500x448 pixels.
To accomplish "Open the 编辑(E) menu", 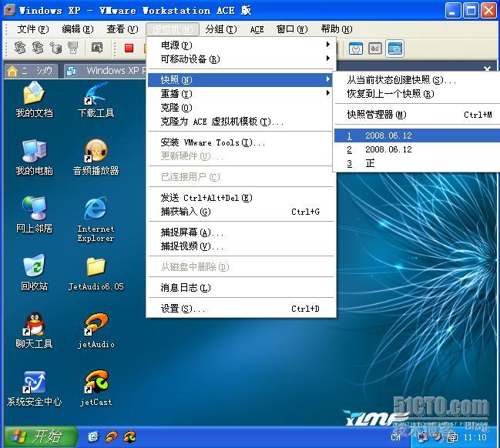I will 78,29.
